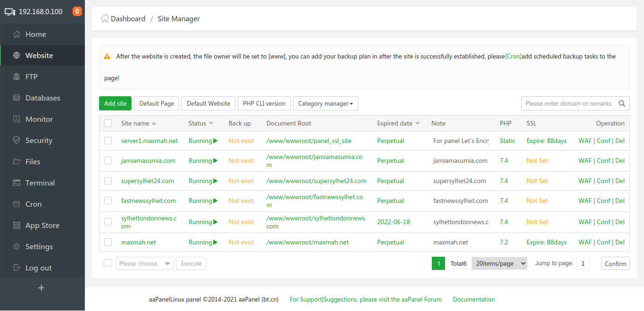Screen dimensions: 644x311
Task: Select the jamiamasumia.com row checkbox
Action: coord(108,160)
